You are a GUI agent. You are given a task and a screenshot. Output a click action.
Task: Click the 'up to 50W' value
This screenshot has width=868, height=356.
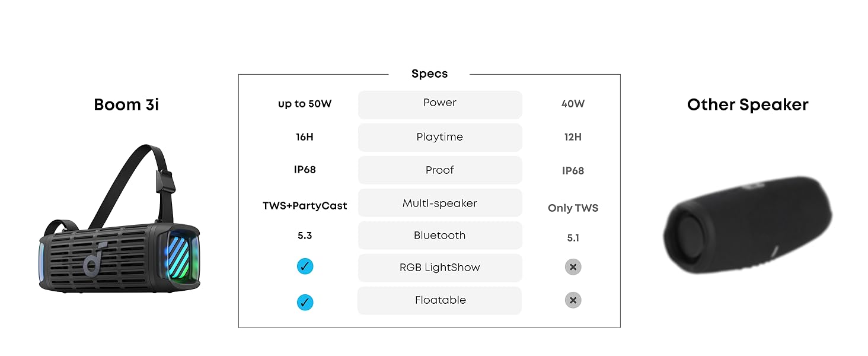tap(305, 104)
